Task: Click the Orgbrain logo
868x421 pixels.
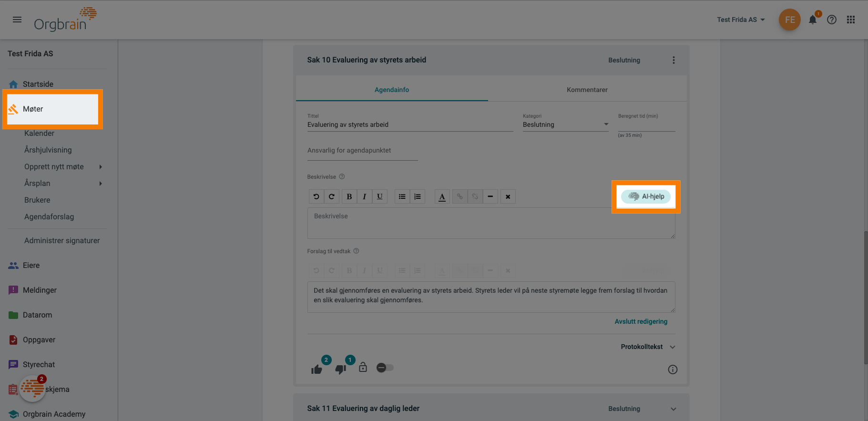Action: [65, 20]
